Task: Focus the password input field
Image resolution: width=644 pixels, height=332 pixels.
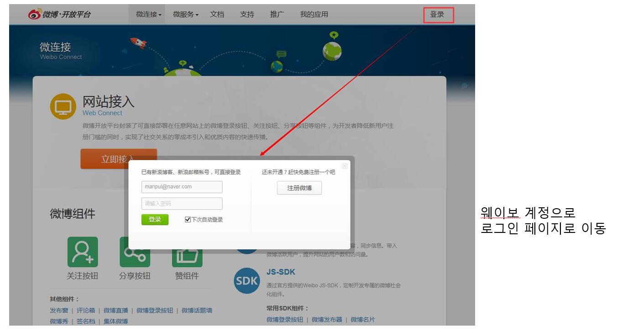Action: pos(182,204)
